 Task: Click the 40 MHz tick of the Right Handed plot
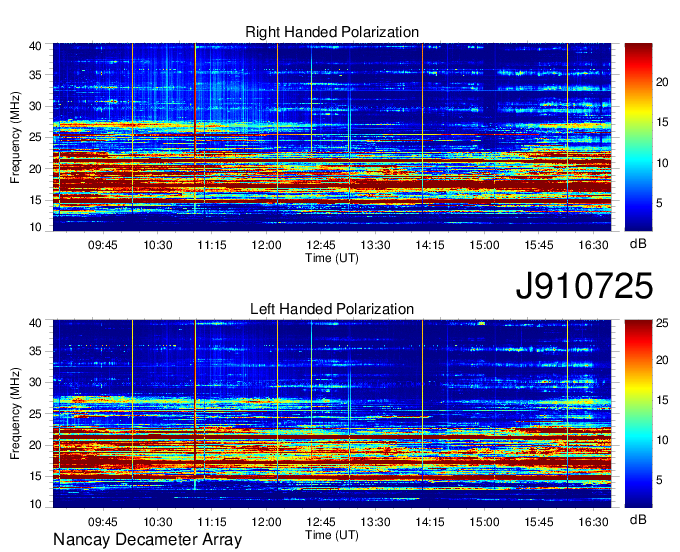[x=35, y=46]
